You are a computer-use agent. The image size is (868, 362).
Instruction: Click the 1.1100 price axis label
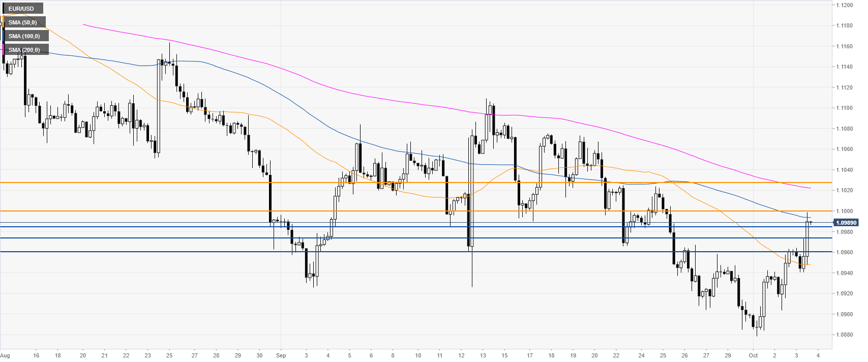[845, 108]
